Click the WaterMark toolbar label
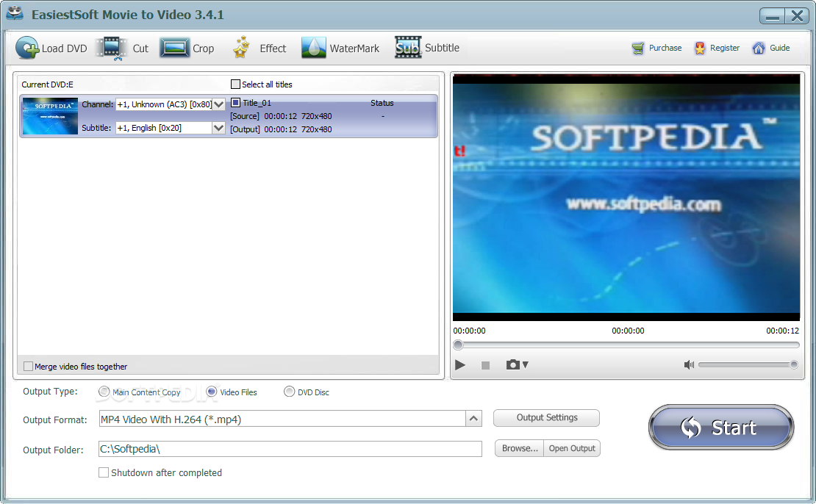The image size is (816, 504). [x=354, y=48]
